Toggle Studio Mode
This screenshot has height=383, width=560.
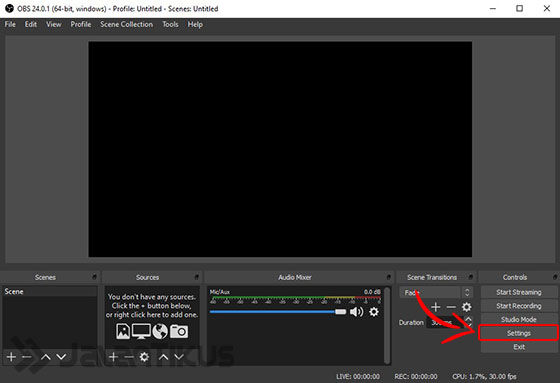519,319
